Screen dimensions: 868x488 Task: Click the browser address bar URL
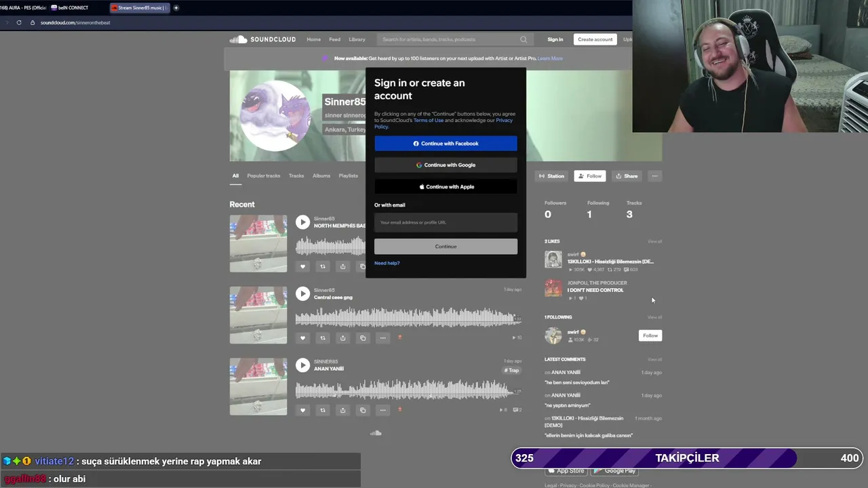[x=75, y=22]
